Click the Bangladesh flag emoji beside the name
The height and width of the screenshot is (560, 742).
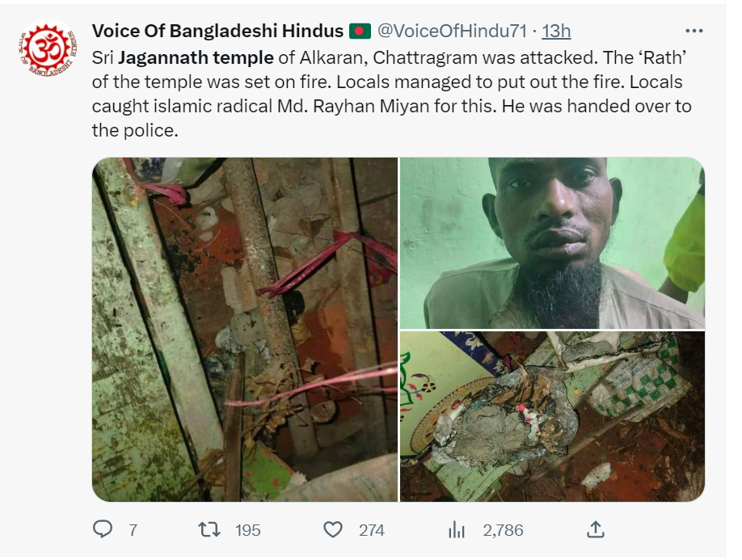[x=359, y=32]
